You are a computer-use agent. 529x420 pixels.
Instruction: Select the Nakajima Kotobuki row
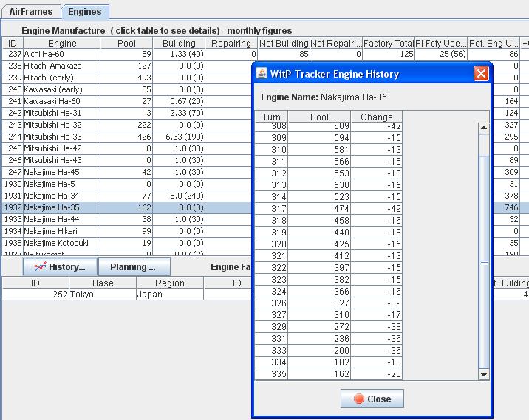point(127,243)
